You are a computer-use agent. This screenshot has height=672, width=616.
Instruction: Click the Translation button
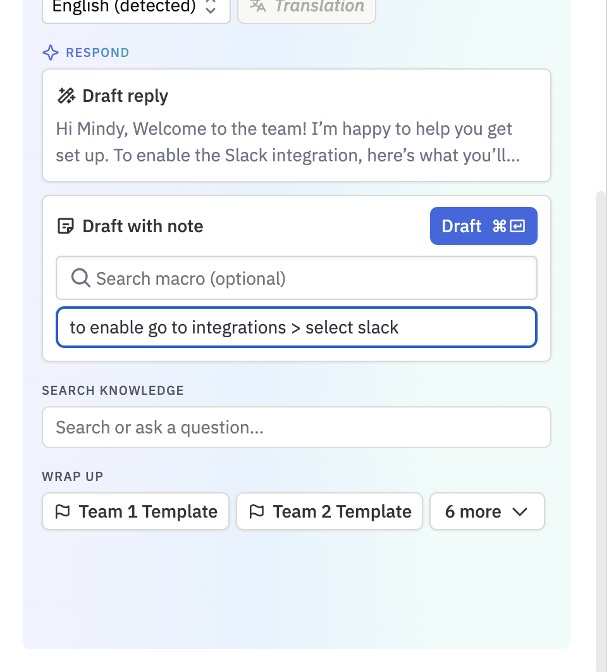[307, 9]
